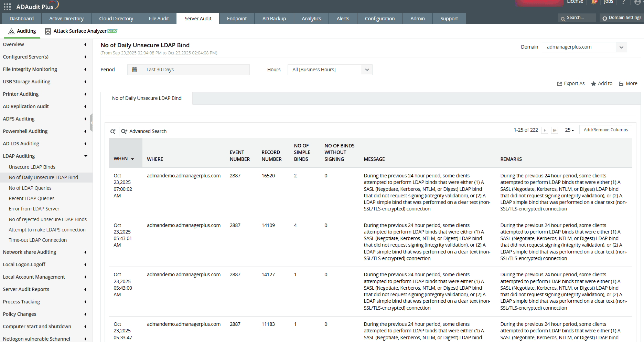Click the Add/Remove Columns button
This screenshot has height=342, width=644.
[x=606, y=129]
